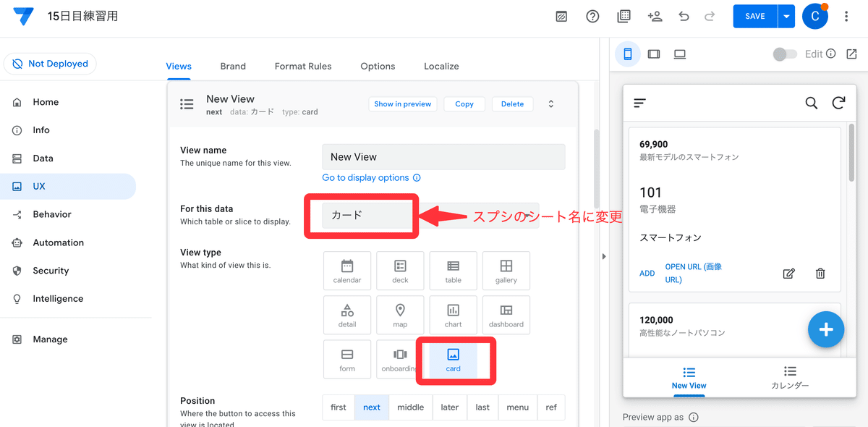868x427 pixels.
Task: Click the View name input field
Action: pyautogui.click(x=443, y=156)
